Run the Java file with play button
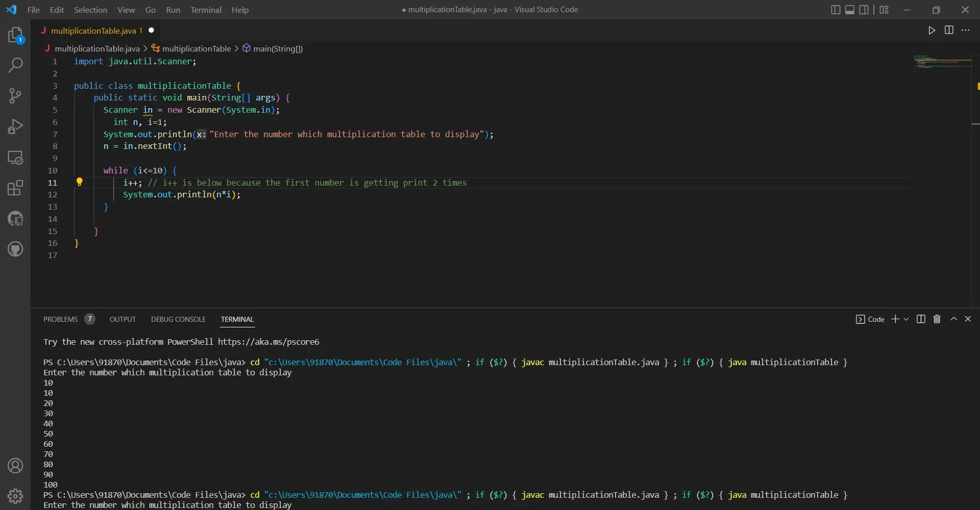Viewport: 980px width, 510px height. pos(932,31)
